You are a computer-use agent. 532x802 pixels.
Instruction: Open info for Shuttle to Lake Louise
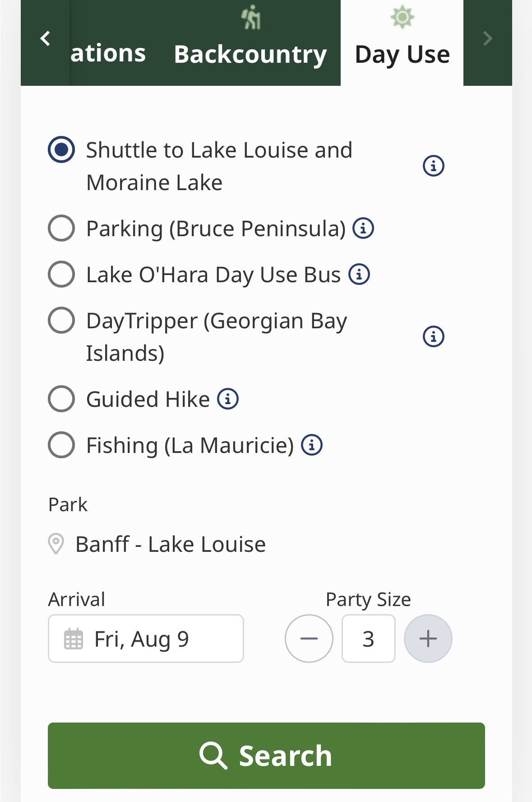[433, 166]
